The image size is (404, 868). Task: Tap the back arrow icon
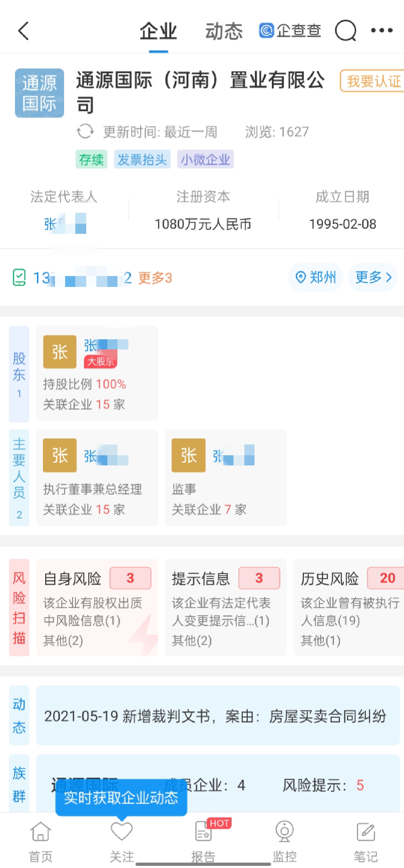click(23, 31)
